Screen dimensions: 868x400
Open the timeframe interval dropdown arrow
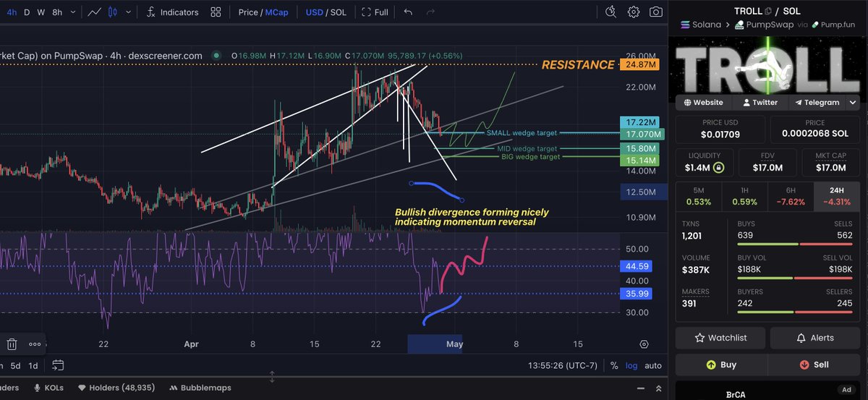coord(72,12)
